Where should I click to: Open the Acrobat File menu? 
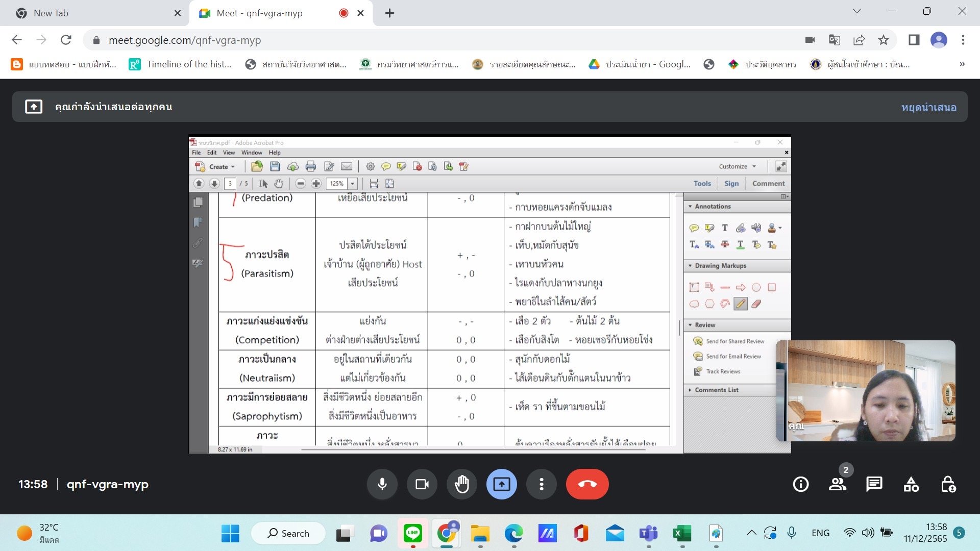[197, 153]
